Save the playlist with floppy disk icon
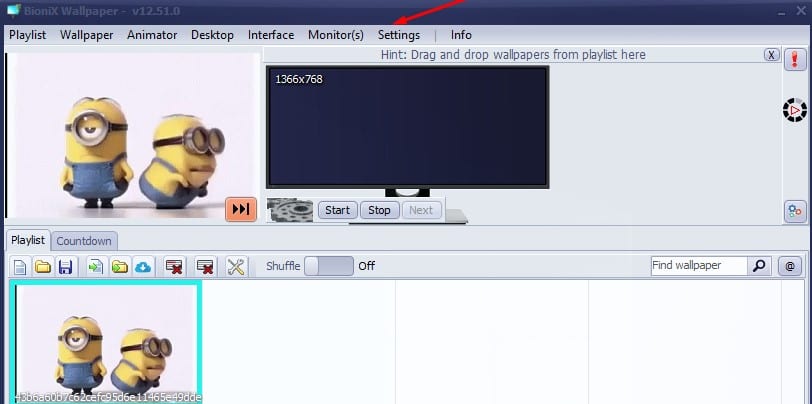This screenshot has height=404, width=812. tap(65, 267)
